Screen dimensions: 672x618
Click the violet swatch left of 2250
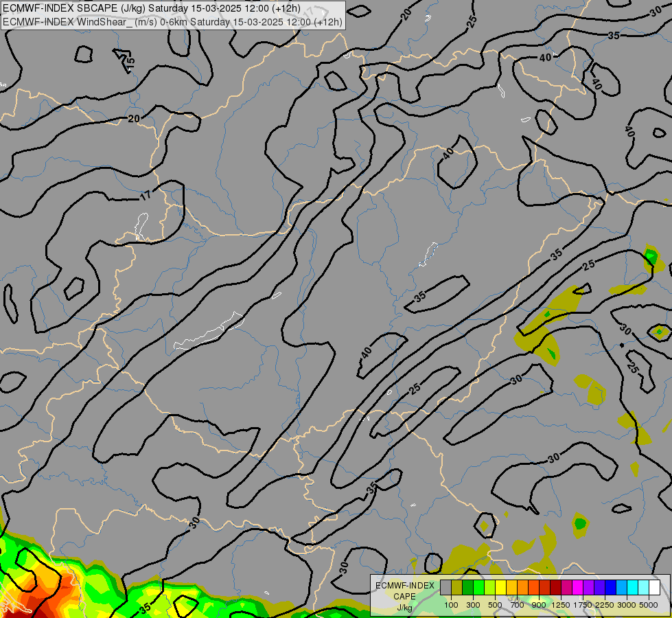(x=599, y=588)
